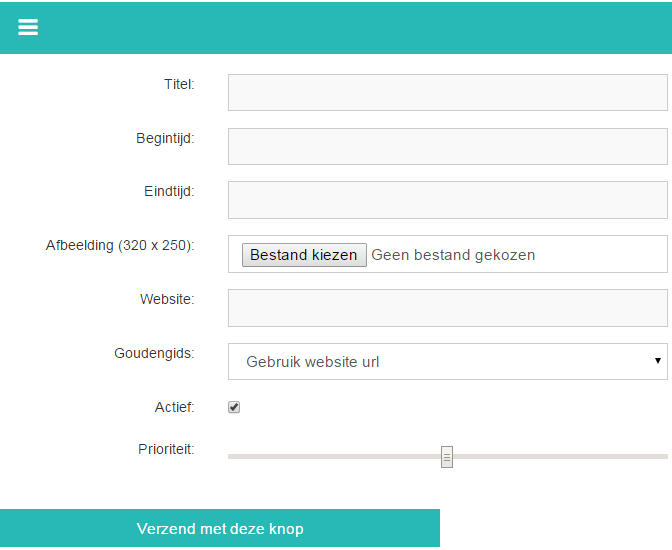Screen dimensions: 672x550
Task: Open the Goudengids dropdown
Action: click(447, 361)
